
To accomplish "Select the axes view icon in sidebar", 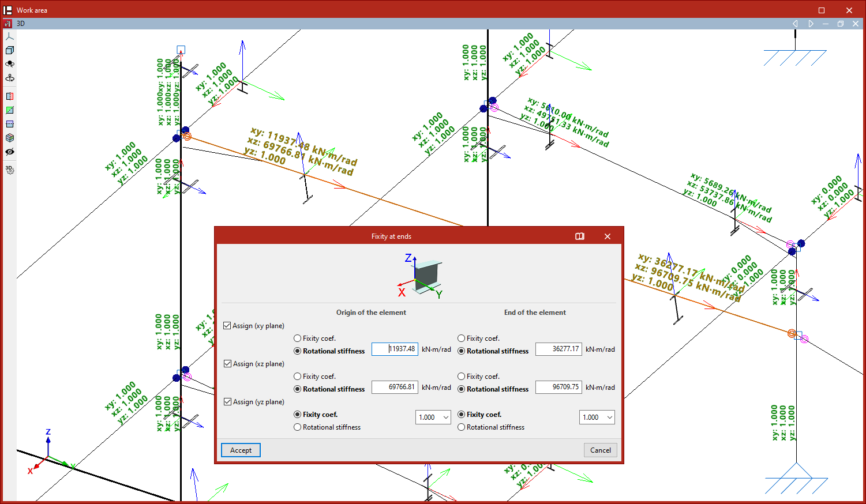I will click(x=9, y=36).
